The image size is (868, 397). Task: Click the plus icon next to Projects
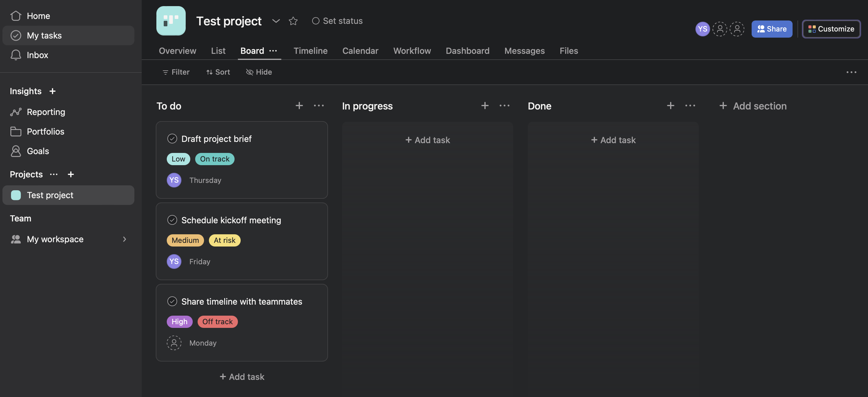[71, 174]
